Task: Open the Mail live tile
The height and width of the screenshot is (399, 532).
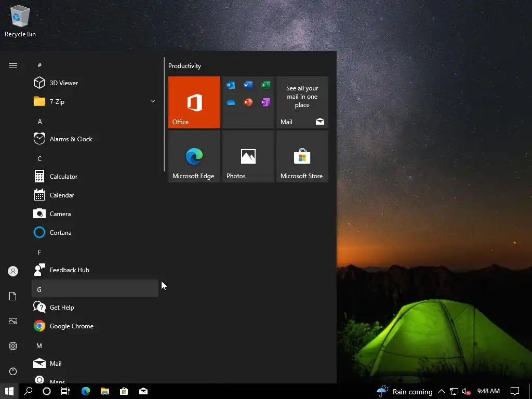Action: point(302,102)
